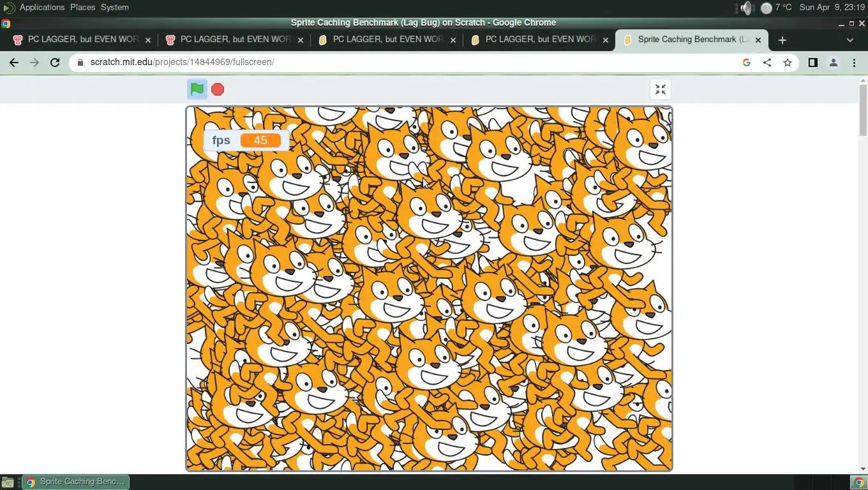
Task: Open Google icon in the address bar
Action: pos(747,63)
